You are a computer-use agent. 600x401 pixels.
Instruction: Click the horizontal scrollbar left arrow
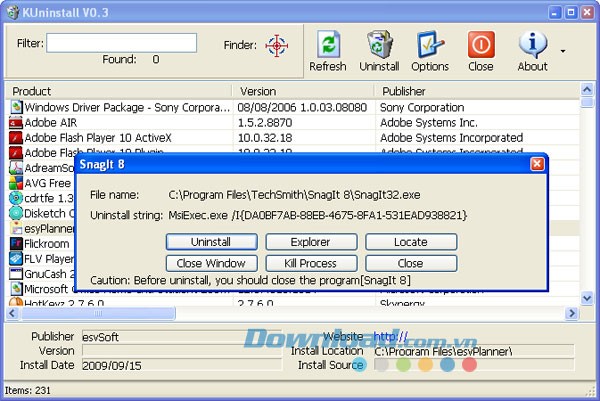point(12,313)
